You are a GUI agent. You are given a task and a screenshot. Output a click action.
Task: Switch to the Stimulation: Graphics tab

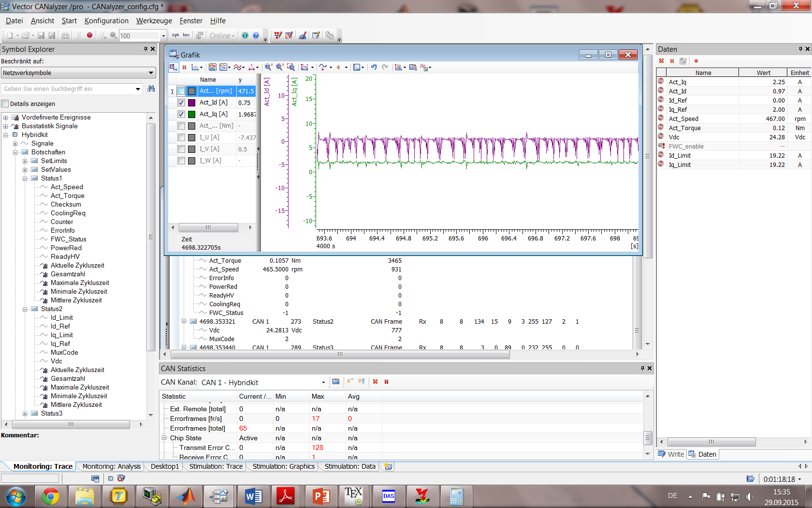coord(283,466)
